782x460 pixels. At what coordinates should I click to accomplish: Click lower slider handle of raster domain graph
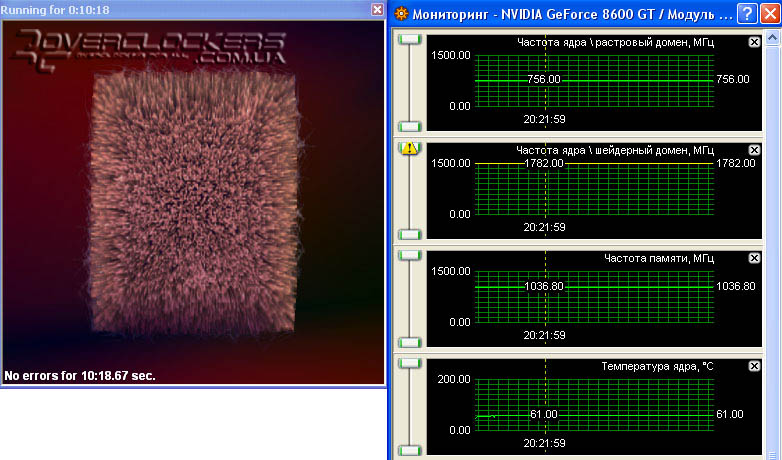tap(409, 126)
